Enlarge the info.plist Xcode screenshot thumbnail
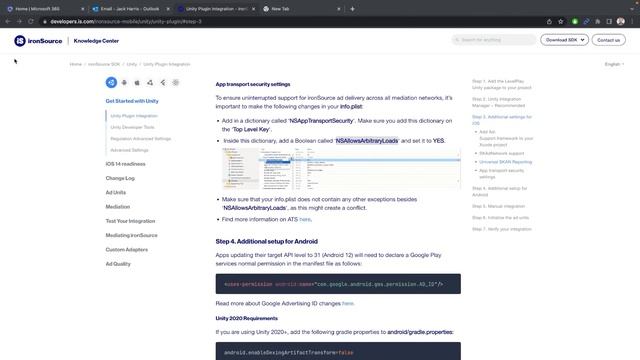The width and height of the screenshot is (640, 360). pos(341,169)
